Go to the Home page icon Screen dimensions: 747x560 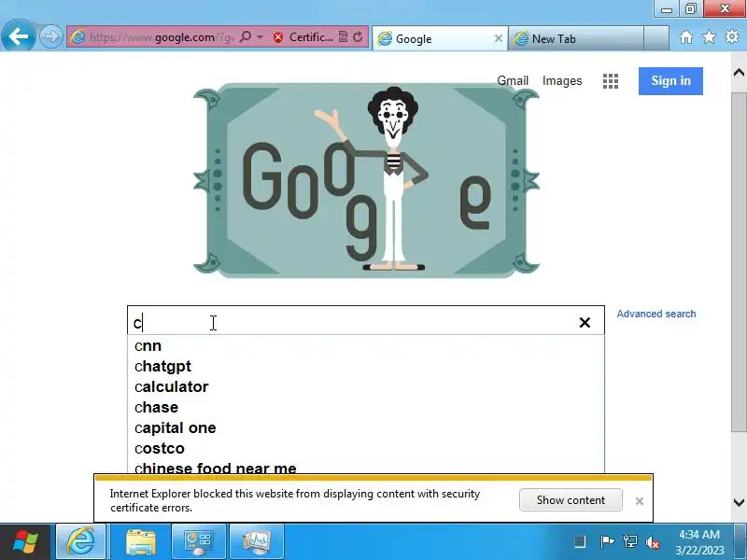[686, 36]
